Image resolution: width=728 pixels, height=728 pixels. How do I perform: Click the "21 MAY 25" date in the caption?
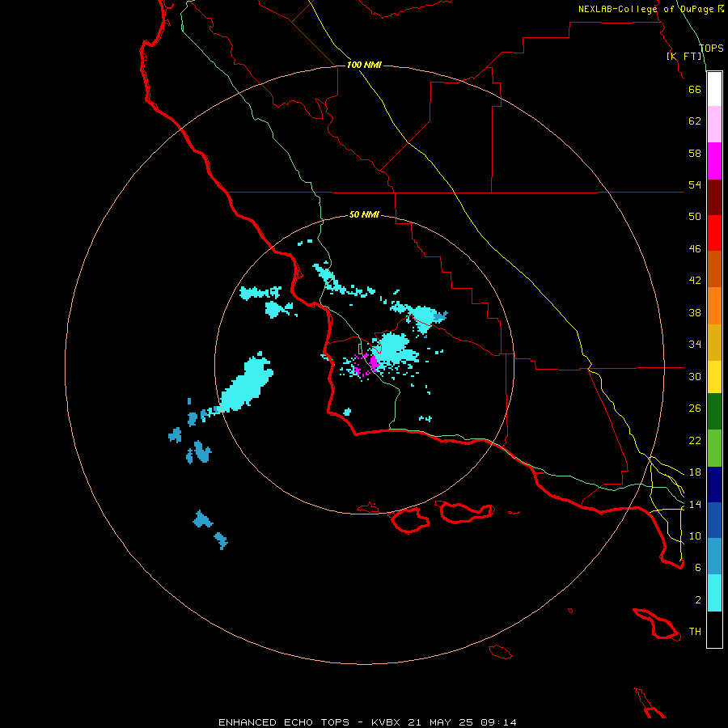tap(440, 722)
